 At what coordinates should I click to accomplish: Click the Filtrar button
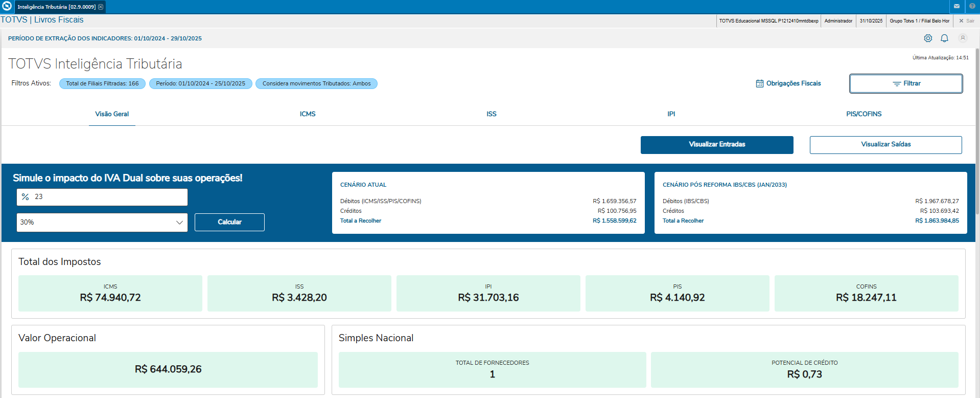(x=906, y=83)
